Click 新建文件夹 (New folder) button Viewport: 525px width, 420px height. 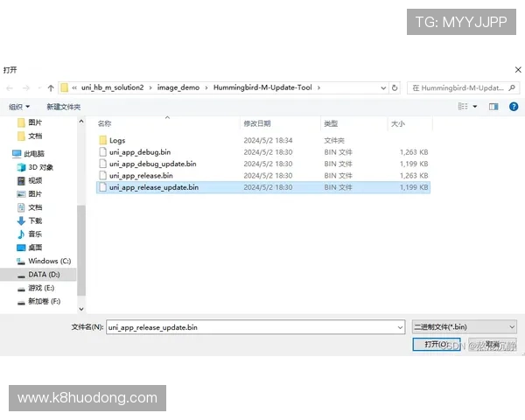pyautogui.click(x=63, y=107)
